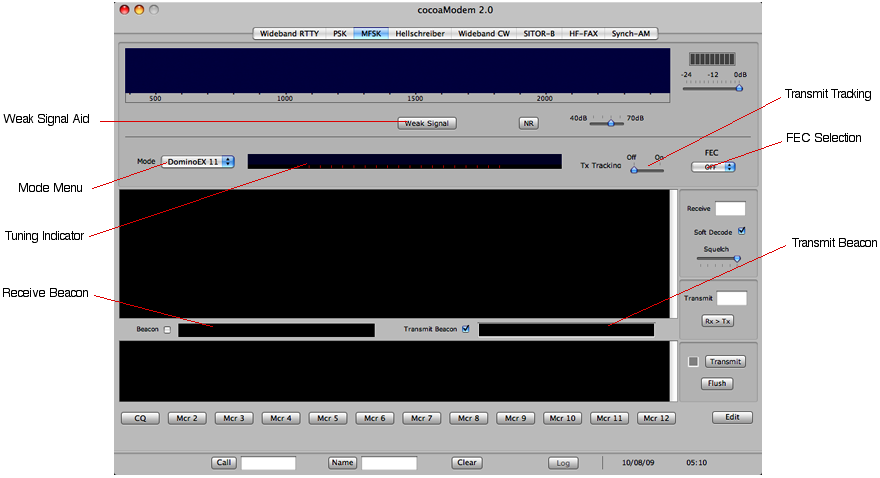Click the transmit indicator square beside Transmit
Viewport: 880px width, 478px height.
(693, 362)
